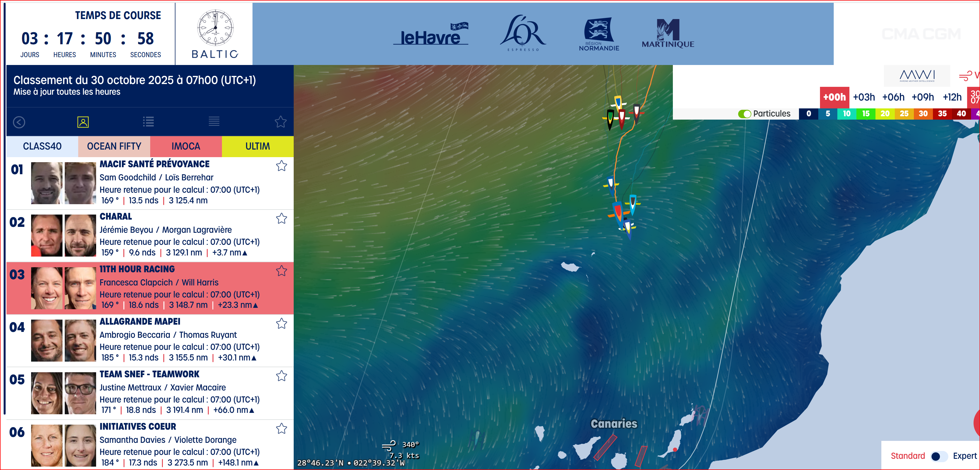
Task: Click favorites star icon in view toolbar
Action: (281, 122)
